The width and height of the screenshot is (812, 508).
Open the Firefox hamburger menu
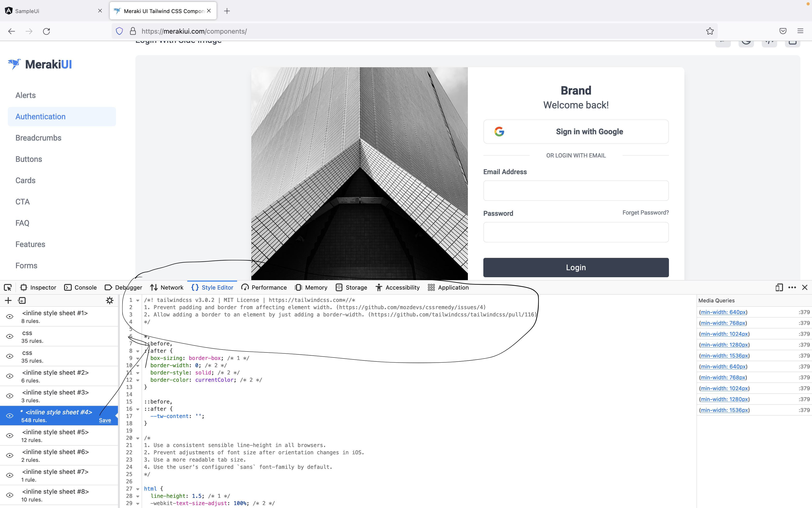[800, 31]
